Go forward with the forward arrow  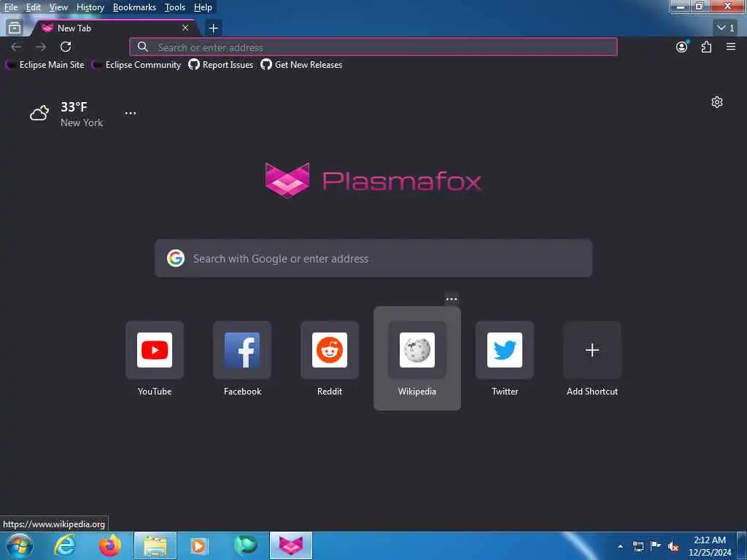[41, 47]
